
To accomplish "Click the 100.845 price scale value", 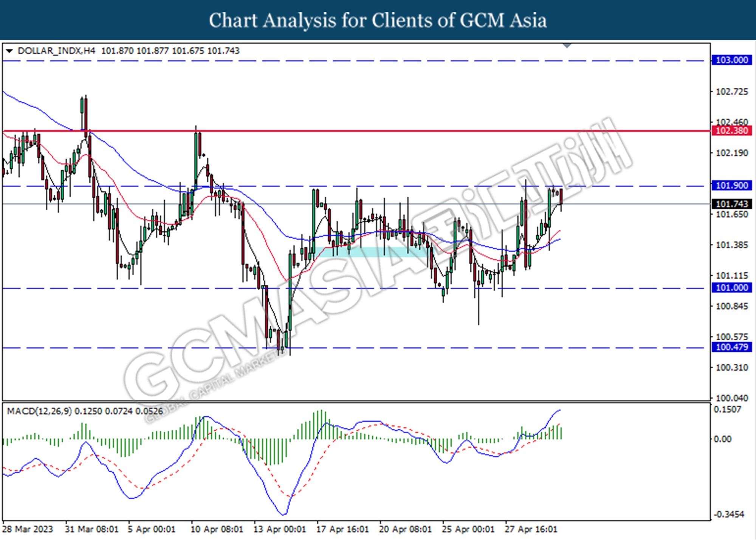I will (732, 306).
